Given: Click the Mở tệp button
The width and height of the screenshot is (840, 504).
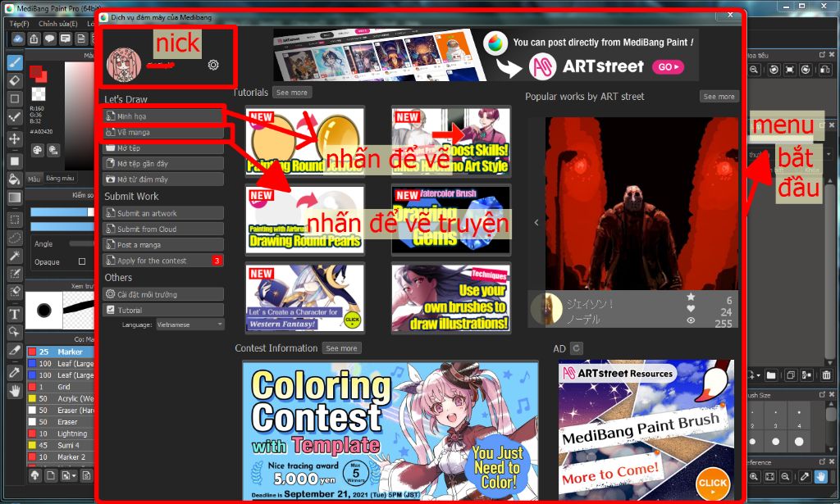Looking at the screenshot, I should tap(163, 148).
